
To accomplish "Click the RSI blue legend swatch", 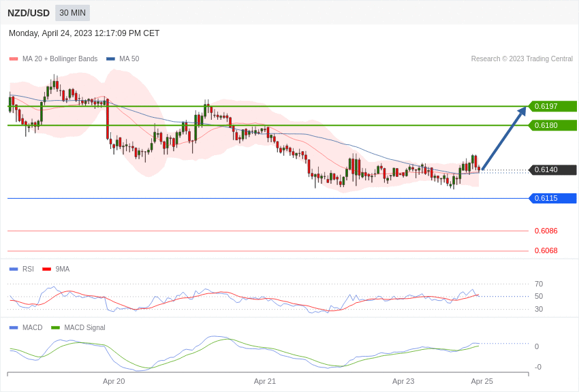I will pos(14,269).
